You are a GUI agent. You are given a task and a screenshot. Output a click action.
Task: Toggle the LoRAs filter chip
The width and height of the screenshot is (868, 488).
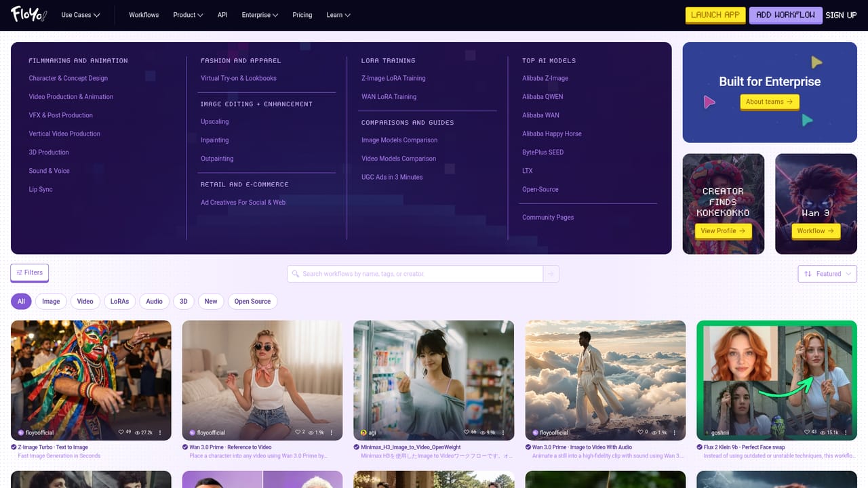(119, 302)
